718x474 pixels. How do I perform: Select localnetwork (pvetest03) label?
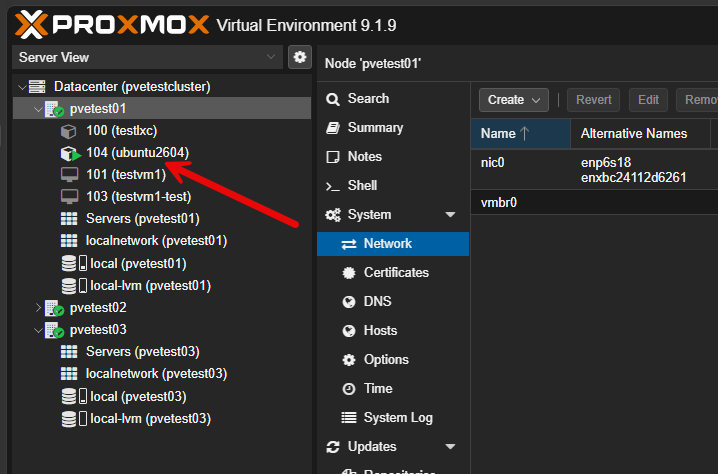pos(156,373)
